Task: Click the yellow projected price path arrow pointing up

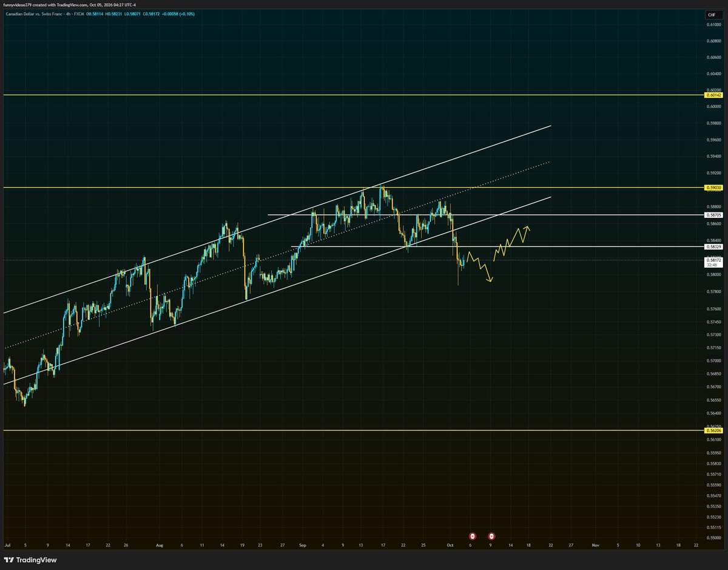Action: [512, 244]
